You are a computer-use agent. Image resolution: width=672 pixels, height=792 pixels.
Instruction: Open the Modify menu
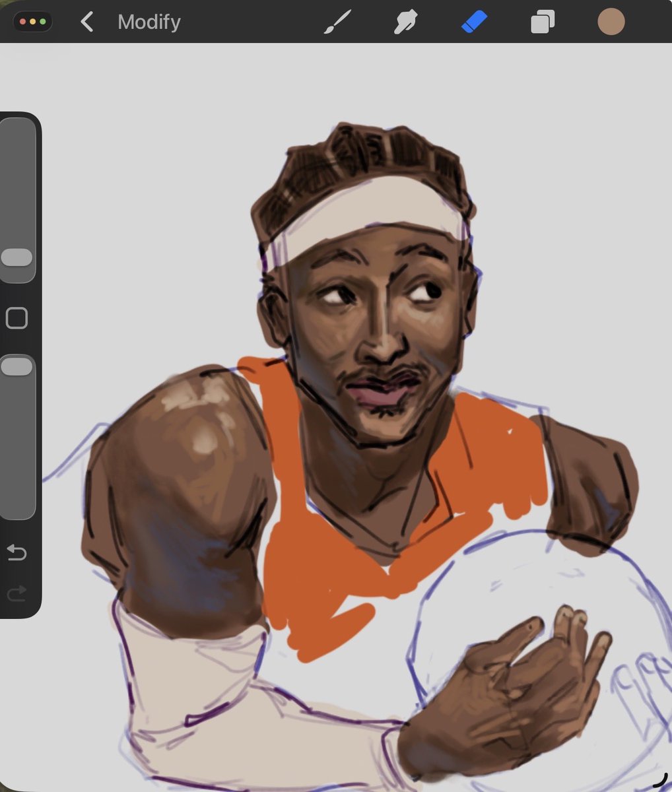(149, 22)
